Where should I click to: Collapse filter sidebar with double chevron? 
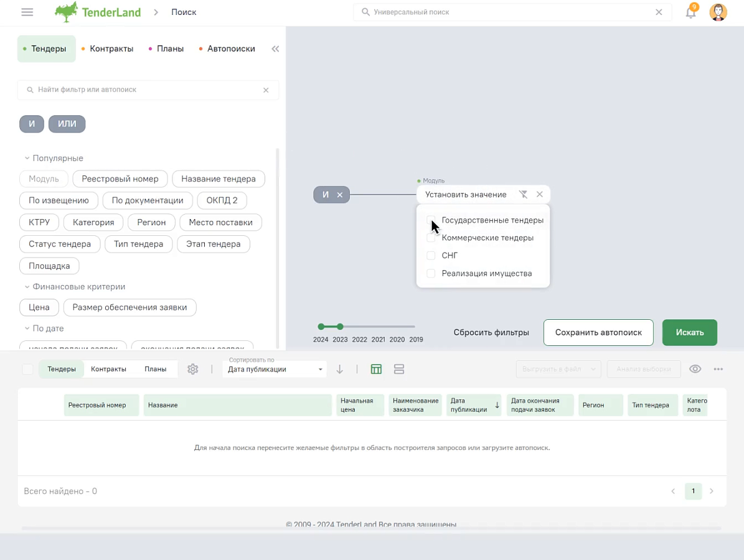pyautogui.click(x=275, y=49)
